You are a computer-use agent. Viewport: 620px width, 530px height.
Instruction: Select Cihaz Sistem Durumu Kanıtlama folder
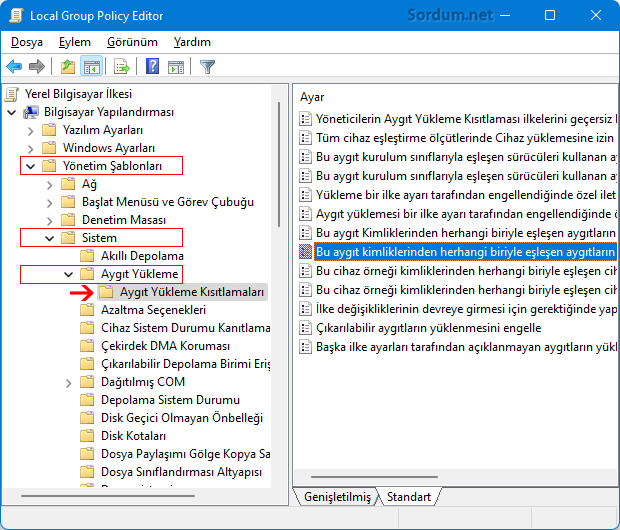[185, 328]
